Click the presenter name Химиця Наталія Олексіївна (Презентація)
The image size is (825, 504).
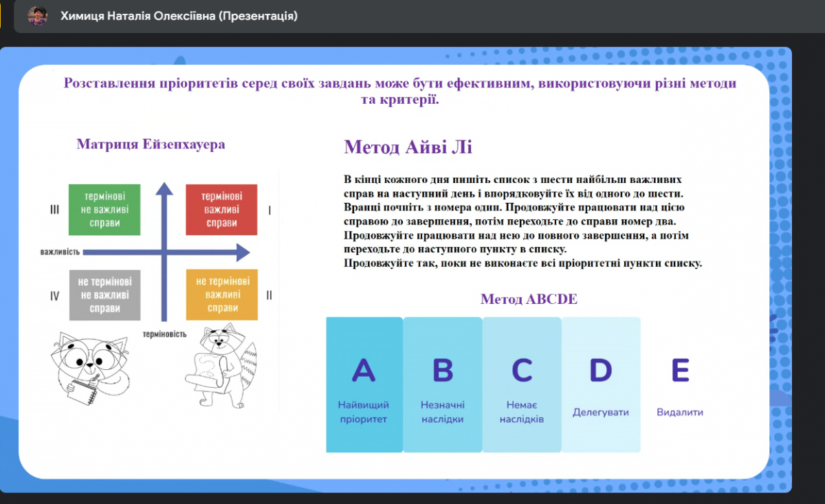coord(179,16)
